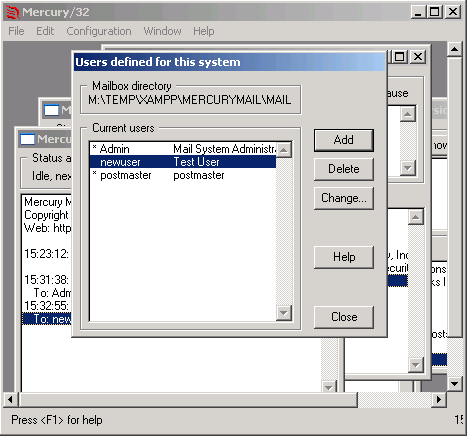
Task: Click the Mailbox directory path text
Action: pyautogui.click(x=189, y=100)
